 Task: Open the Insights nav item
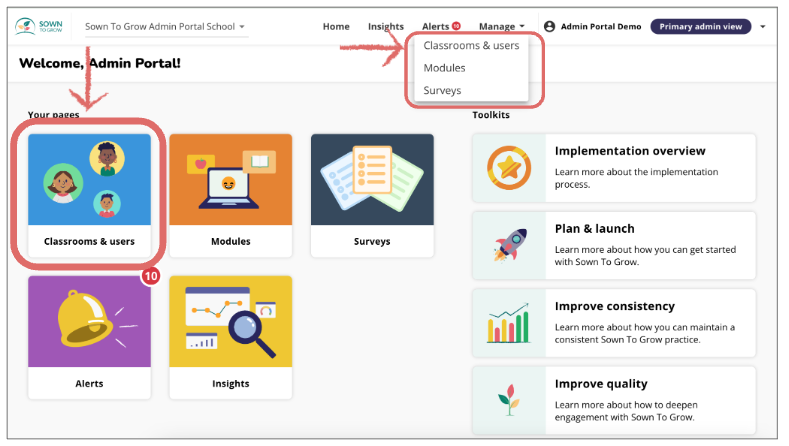click(x=385, y=27)
